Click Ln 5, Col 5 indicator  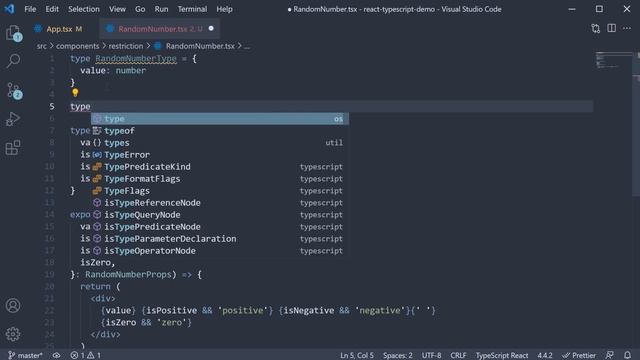click(x=357, y=355)
